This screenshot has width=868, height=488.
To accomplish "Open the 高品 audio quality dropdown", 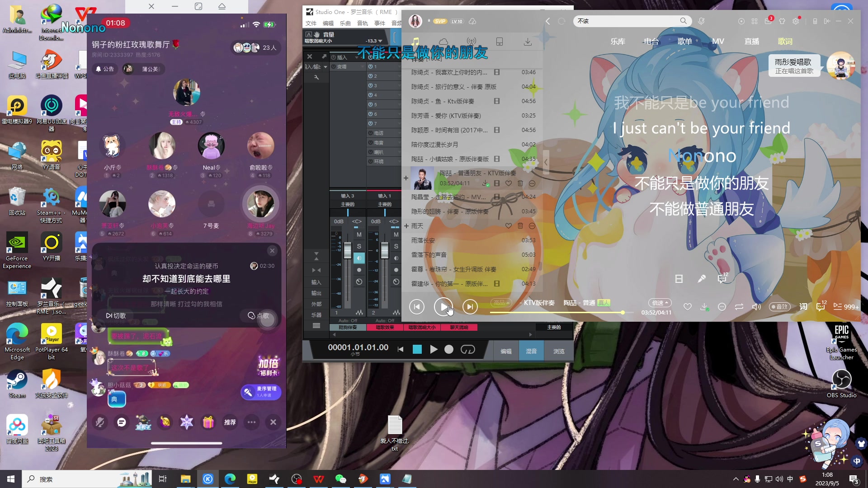I will pos(501,303).
